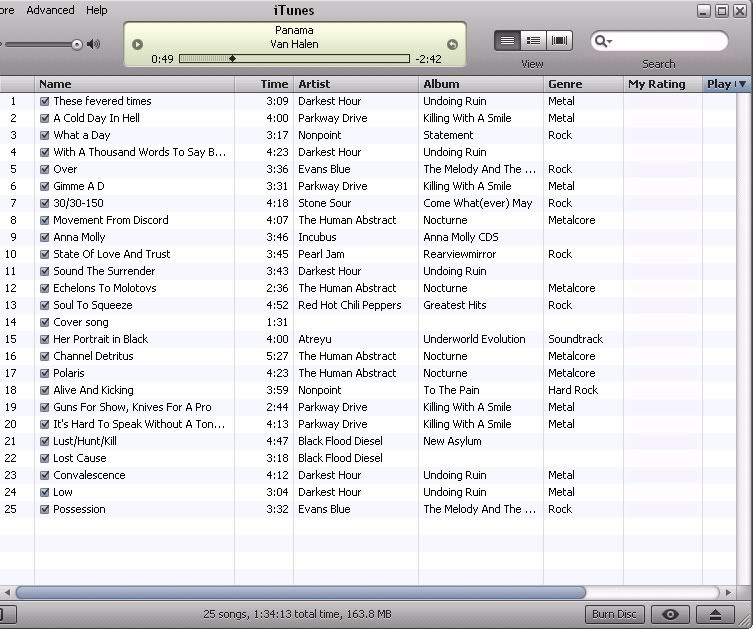The image size is (753, 629).
Task: Click the Panama song title in display
Action: click(294, 30)
